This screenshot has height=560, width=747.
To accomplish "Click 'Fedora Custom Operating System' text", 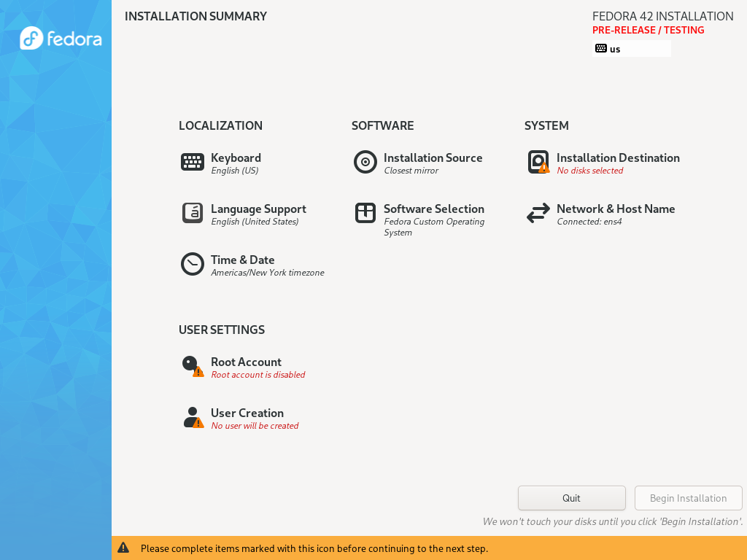I will coord(434,227).
